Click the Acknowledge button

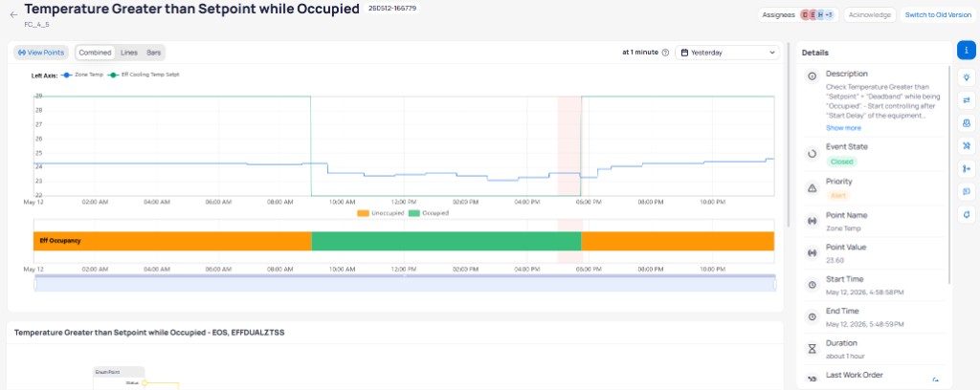[869, 15]
